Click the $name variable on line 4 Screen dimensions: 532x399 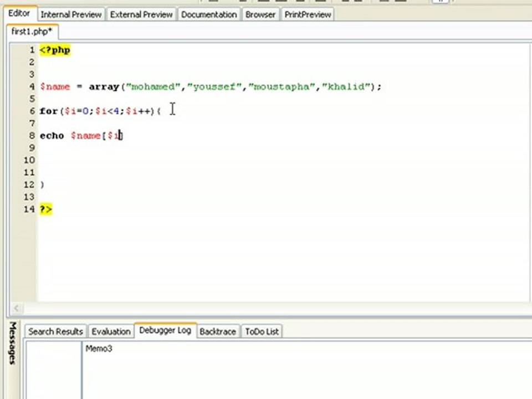pyautogui.click(x=55, y=87)
